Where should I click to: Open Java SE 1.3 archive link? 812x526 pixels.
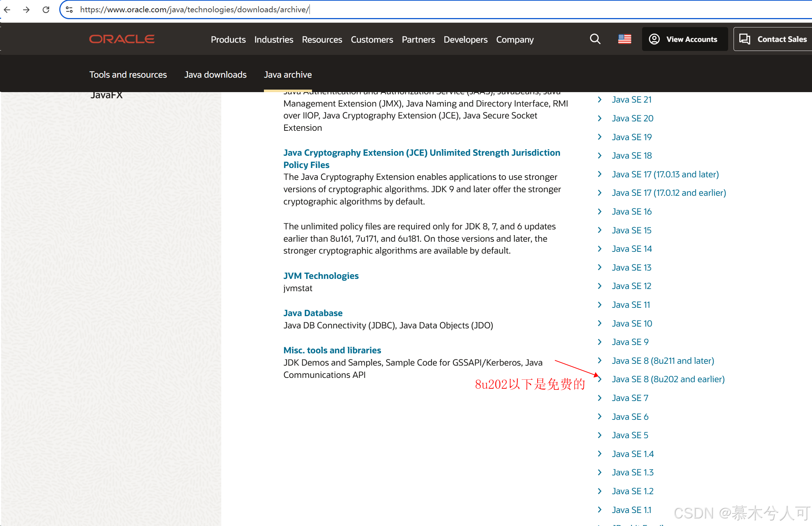633,472
